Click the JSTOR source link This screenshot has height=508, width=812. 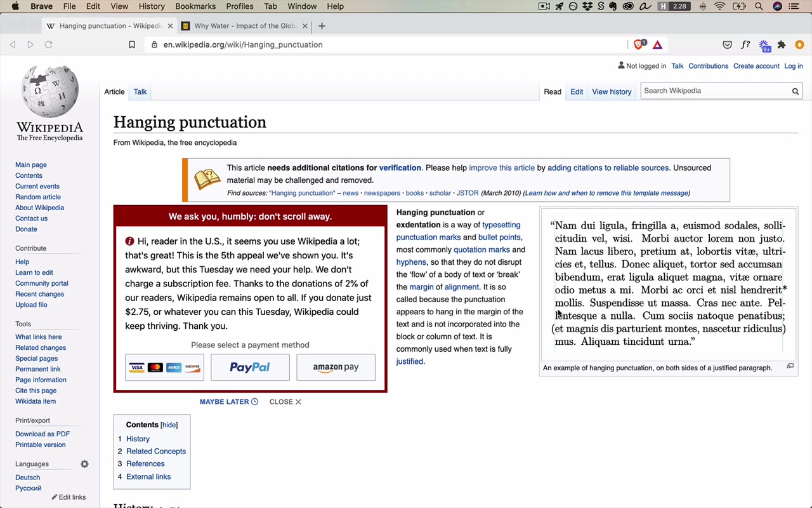[468, 193]
